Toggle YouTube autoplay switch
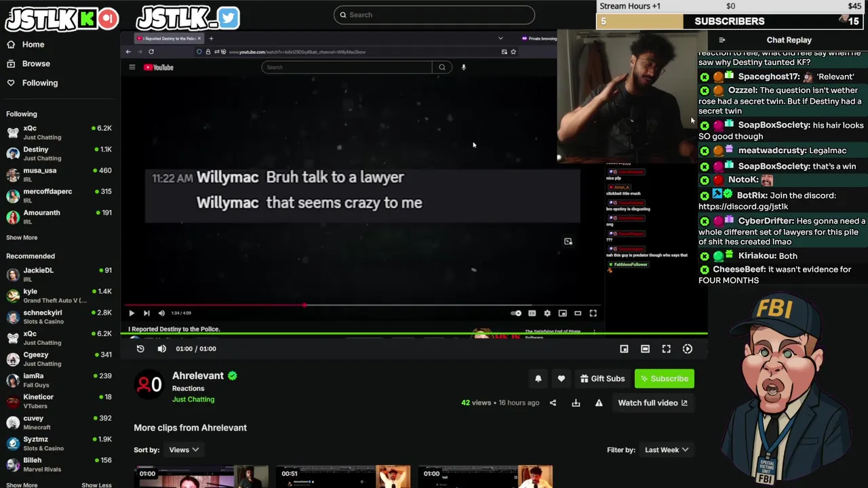Viewport: 868px width, 488px height. [x=516, y=313]
